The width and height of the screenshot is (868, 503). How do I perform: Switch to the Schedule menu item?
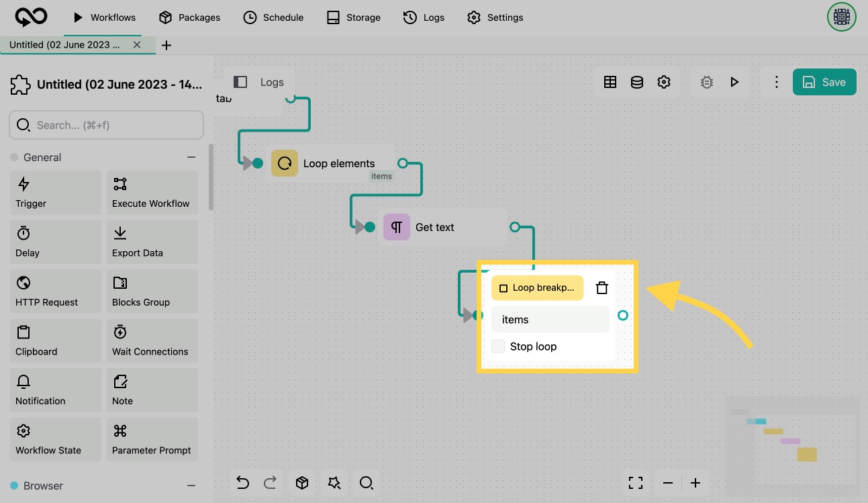(273, 17)
